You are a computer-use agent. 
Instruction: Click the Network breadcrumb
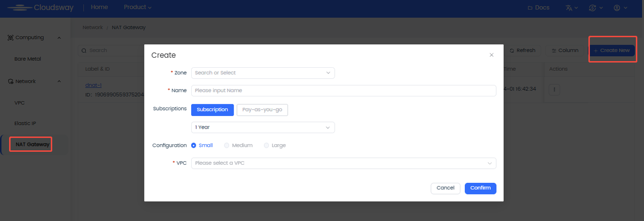(x=93, y=27)
